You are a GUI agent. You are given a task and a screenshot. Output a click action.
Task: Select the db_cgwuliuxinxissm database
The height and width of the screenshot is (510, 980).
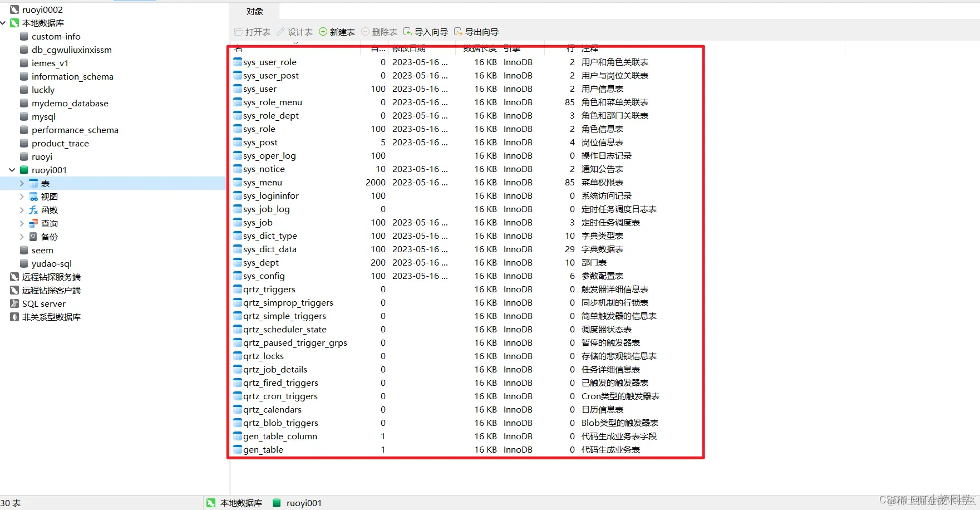(72, 50)
